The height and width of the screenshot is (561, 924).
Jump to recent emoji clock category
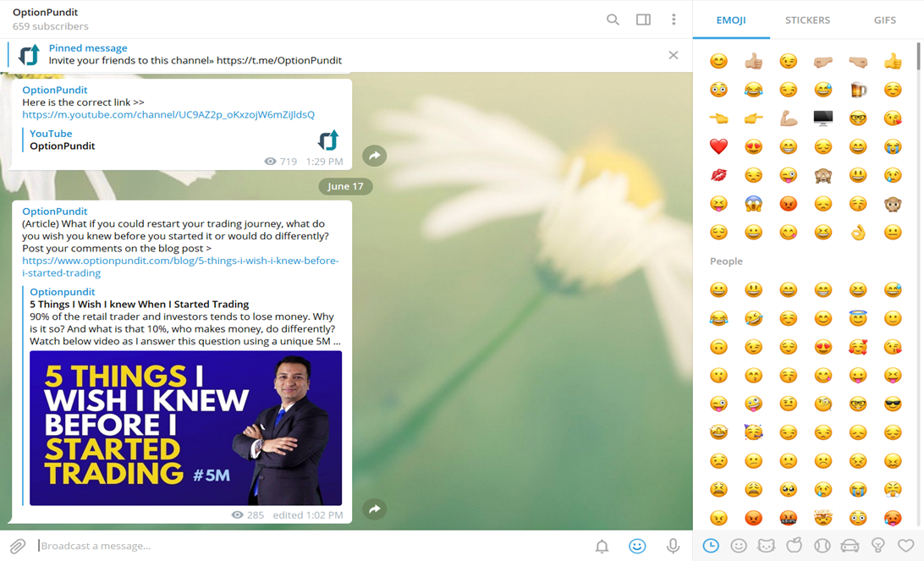[711, 546]
